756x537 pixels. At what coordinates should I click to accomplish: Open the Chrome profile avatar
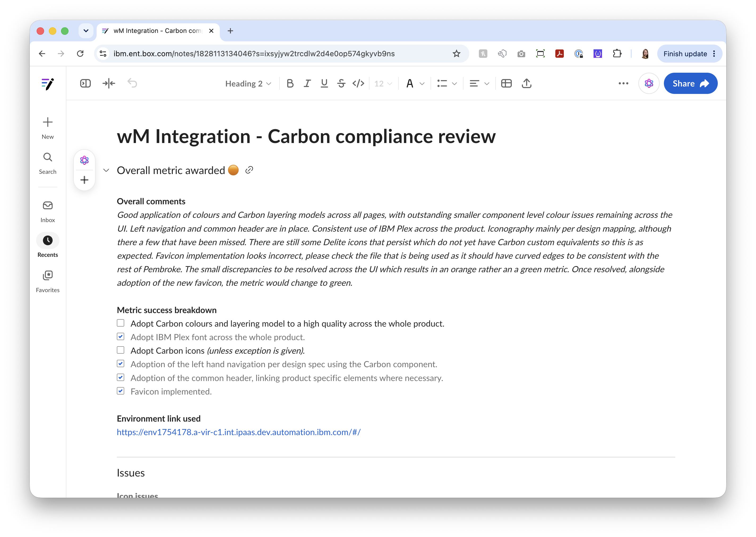[645, 54]
